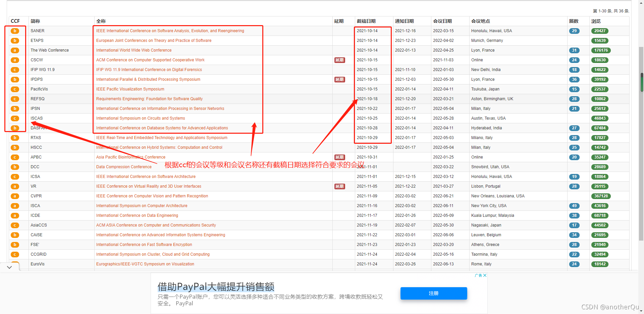Sort by the 简称 column header
Image resolution: width=644 pixels, height=314 pixels.
35,21
